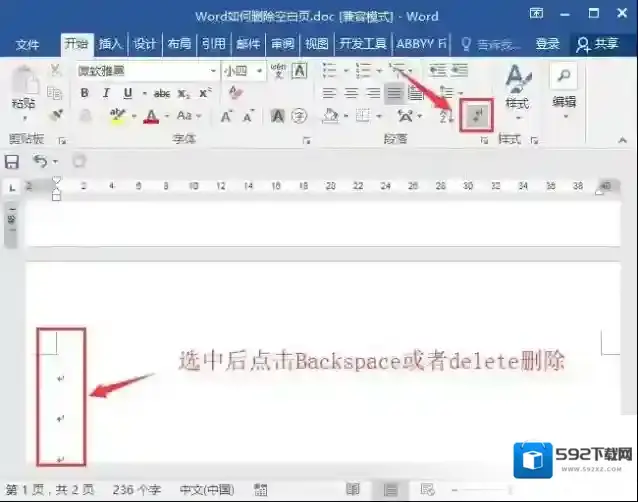The height and width of the screenshot is (502, 638).
Task: Open the Find/Edit search button
Action: pyautogui.click(x=564, y=77)
